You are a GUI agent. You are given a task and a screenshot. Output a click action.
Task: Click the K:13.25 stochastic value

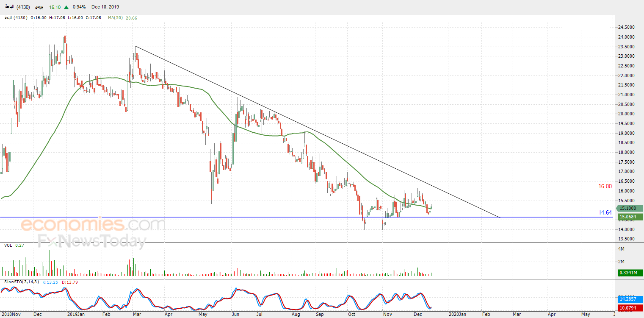50,282
